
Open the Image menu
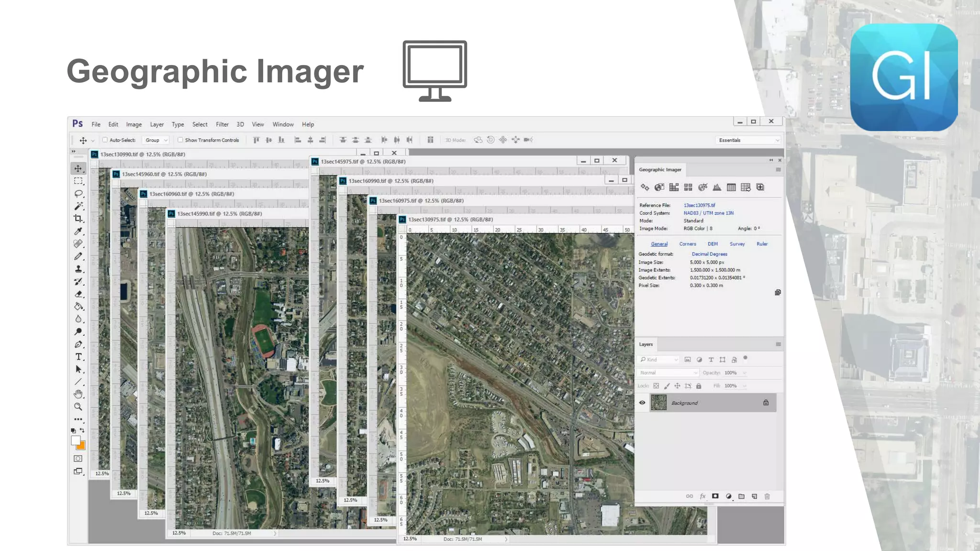point(134,124)
